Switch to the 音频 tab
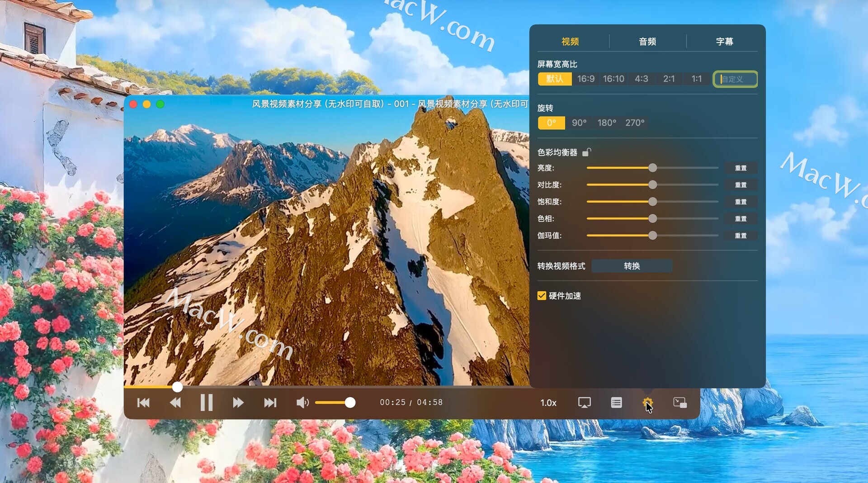The height and width of the screenshot is (483, 868). click(x=647, y=42)
